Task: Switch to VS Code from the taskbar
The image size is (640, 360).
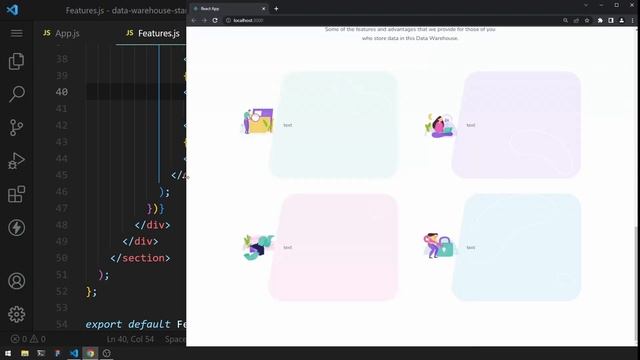Action: tap(74, 353)
